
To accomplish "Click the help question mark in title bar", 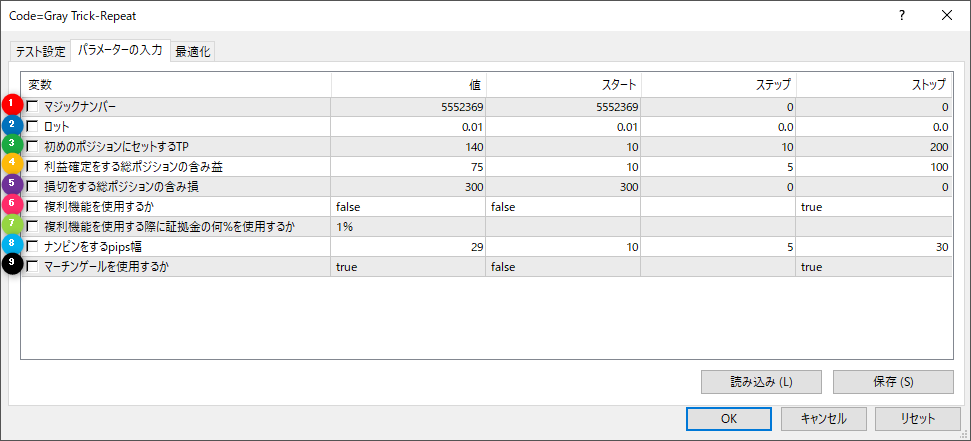I will (902, 15).
